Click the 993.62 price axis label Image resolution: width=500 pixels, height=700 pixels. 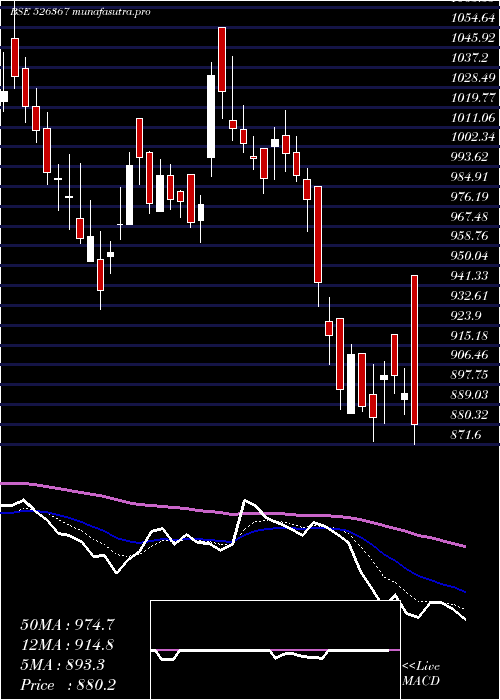[469, 157]
